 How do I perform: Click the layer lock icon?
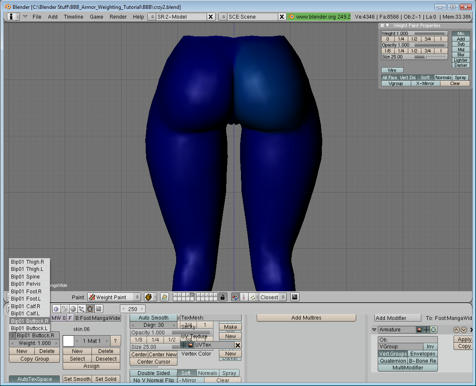[223, 297]
